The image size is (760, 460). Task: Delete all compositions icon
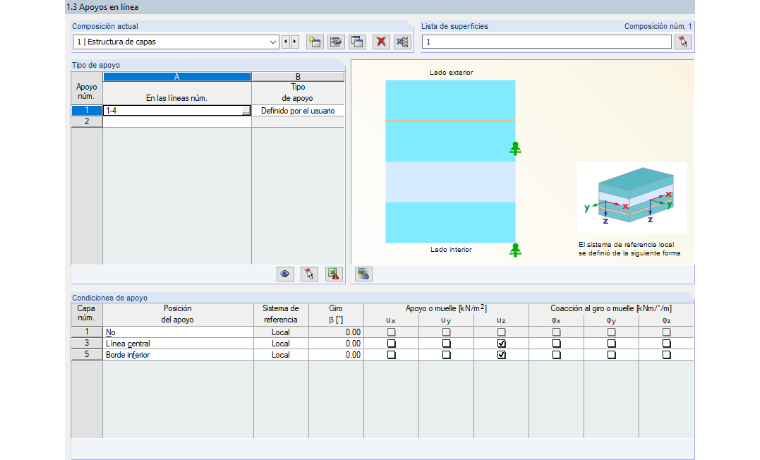[402, 42]
